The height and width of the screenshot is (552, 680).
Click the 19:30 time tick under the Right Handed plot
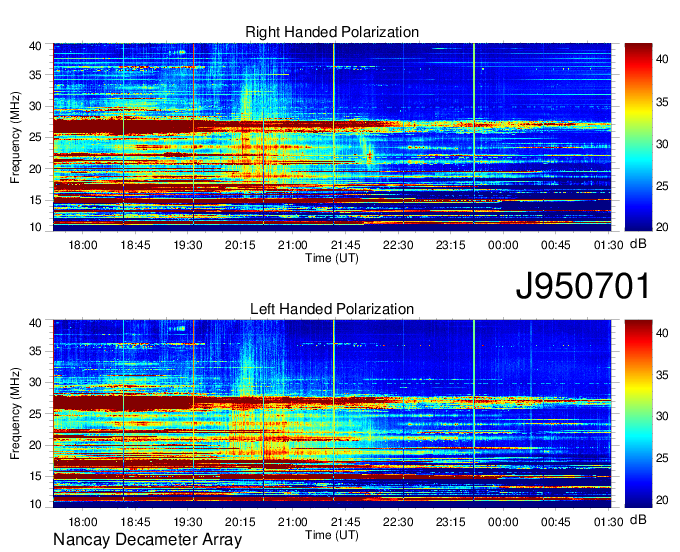coord(188,245)
